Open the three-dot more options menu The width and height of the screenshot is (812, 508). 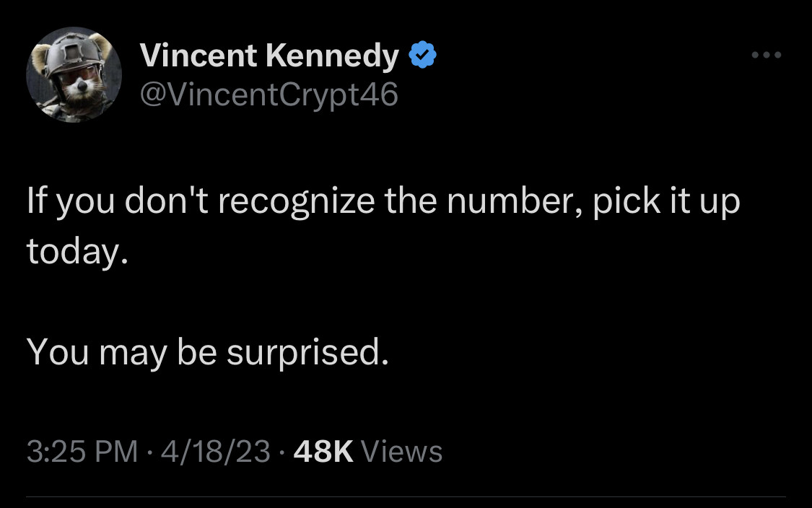coord(766,55)
